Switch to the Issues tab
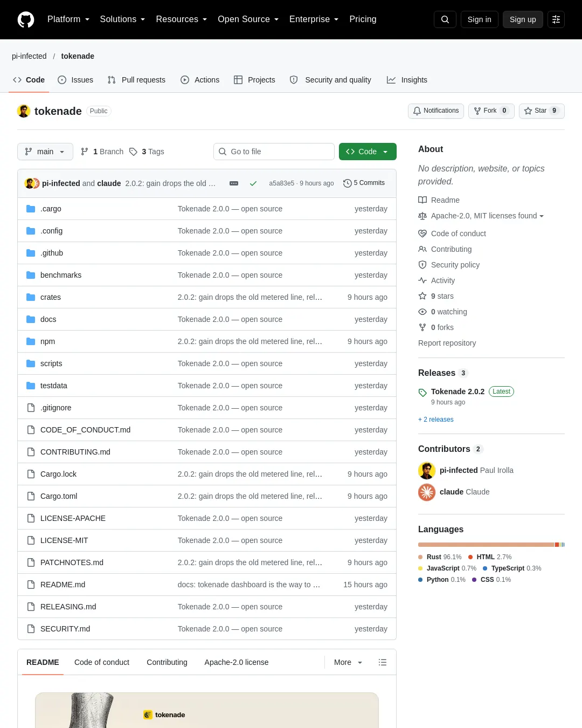The image size is (582, 728). tap(75, 80)
